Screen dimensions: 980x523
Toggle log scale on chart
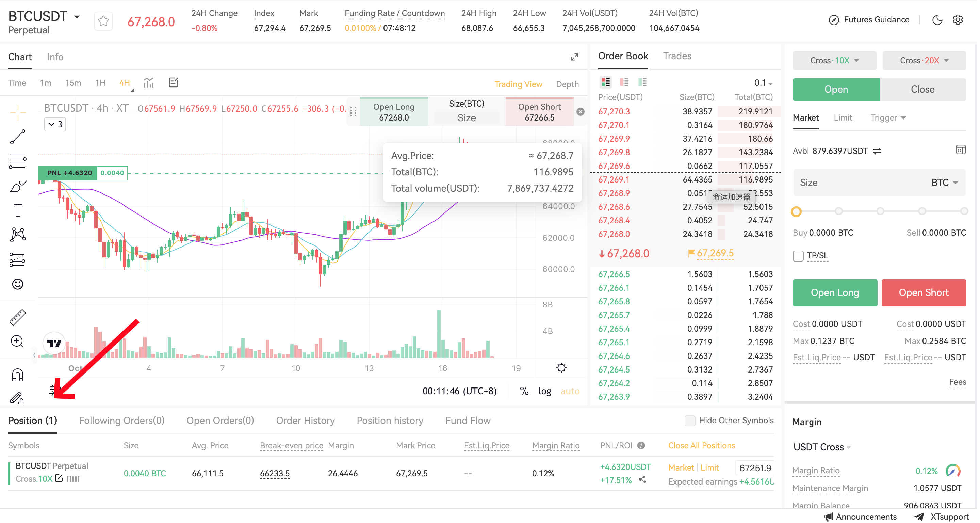coord(546,392)
